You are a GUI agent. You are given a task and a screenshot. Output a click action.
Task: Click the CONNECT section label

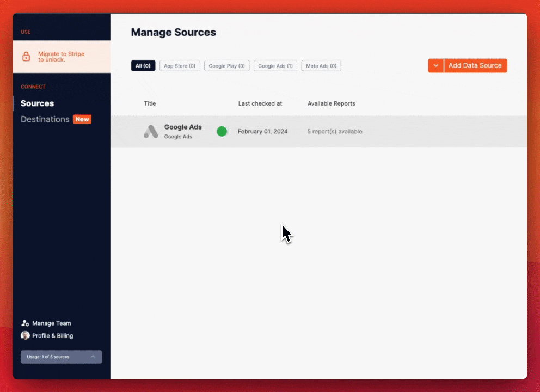(x=33, y=87)
